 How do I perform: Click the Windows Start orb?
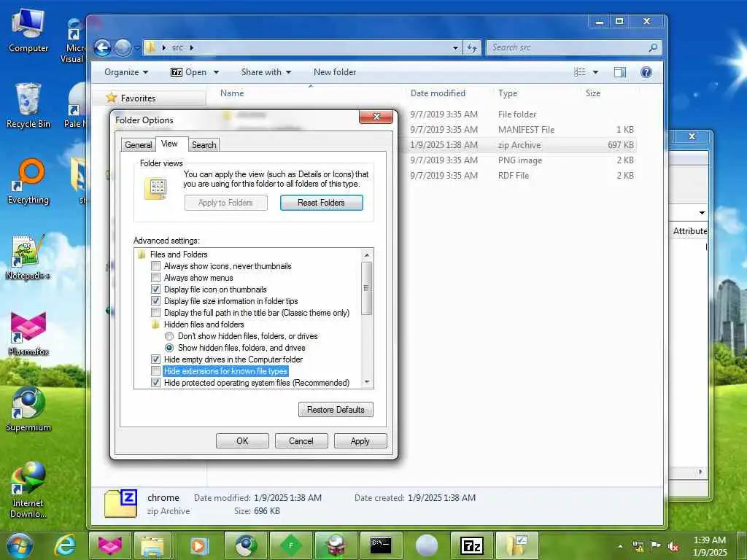pos(18,545)
